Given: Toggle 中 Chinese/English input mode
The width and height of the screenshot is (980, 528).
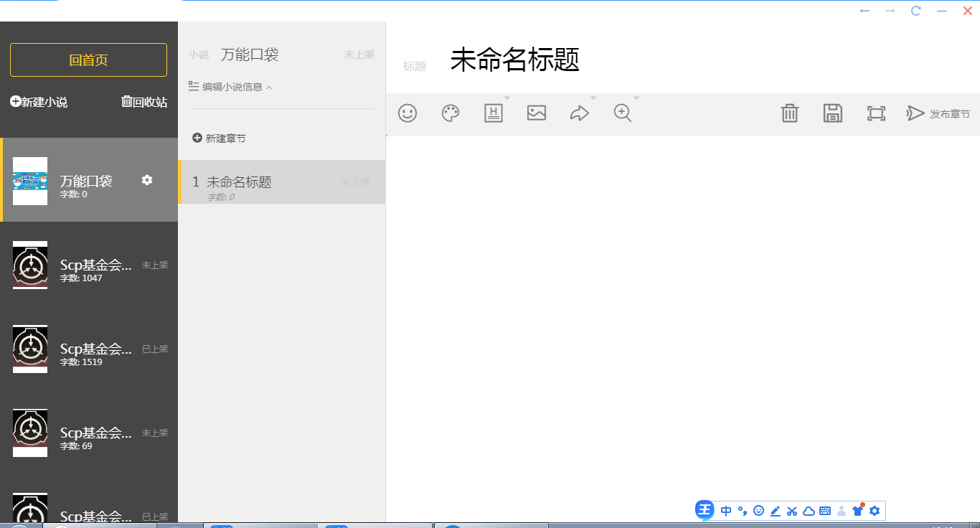Looking at the screenshot, I should 726,511.
